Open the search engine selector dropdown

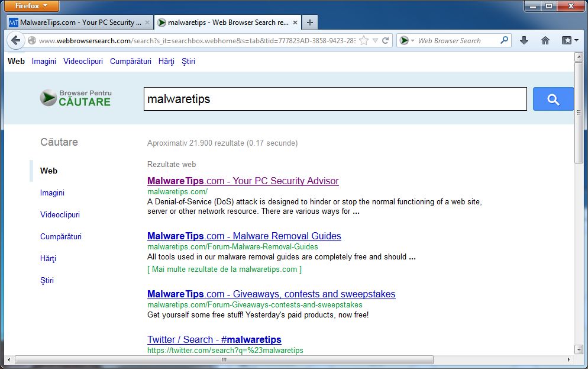click(x=406, y=40)
